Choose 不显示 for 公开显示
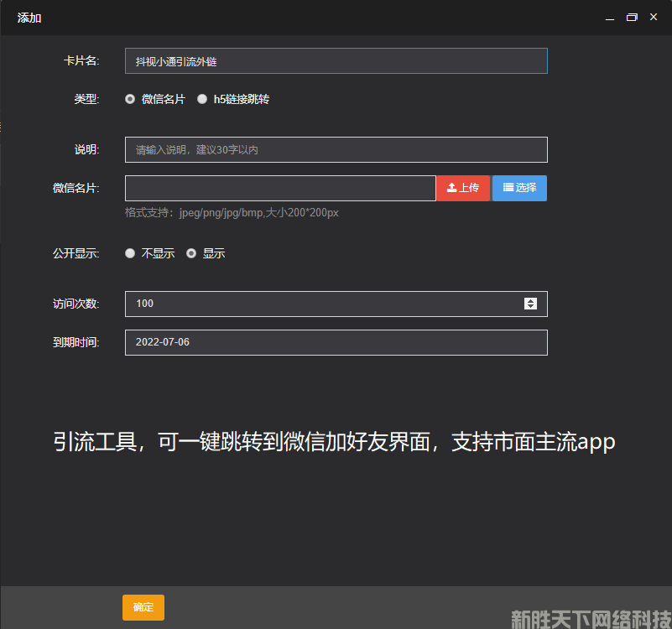 130,253
